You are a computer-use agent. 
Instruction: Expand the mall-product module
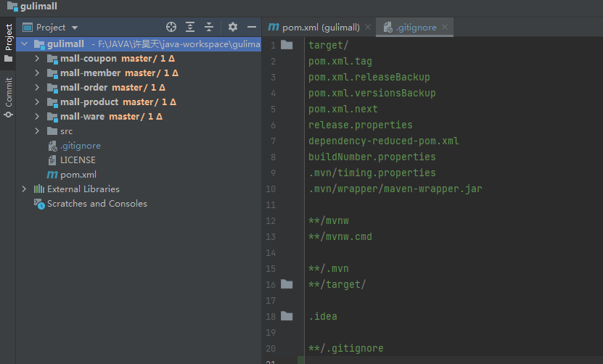pos(37,102)
